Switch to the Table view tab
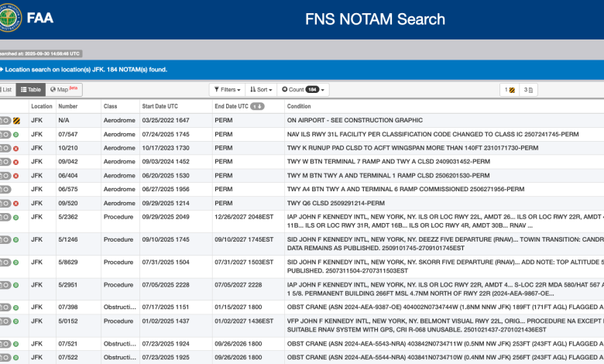The height and width of the screenshot is (364, 604). [x=31, y=90]
